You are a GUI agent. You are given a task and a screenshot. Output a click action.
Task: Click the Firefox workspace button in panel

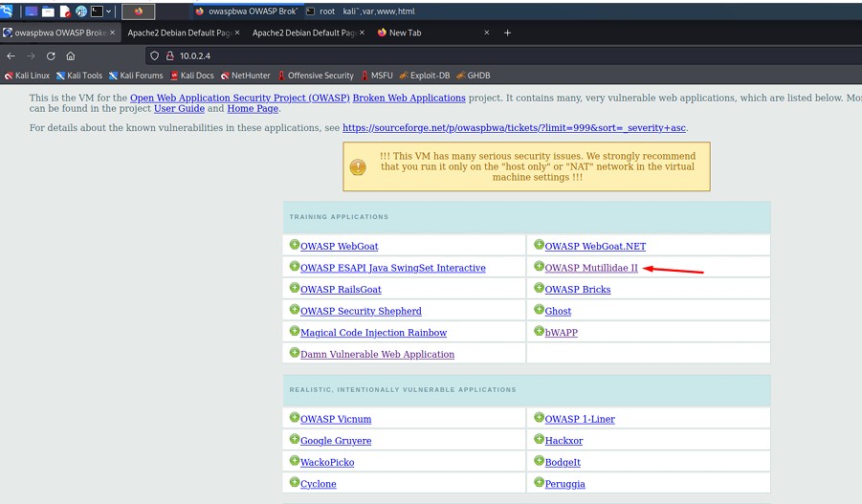pos(138,11)
